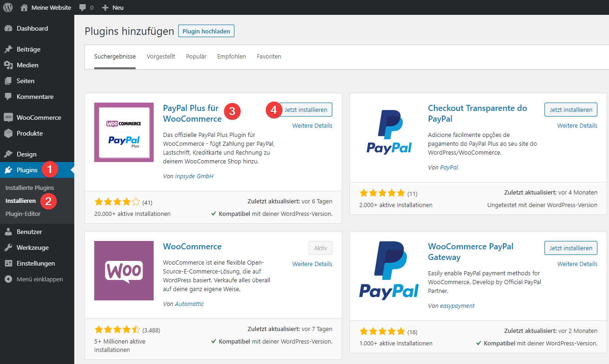Open author link Automattic
The image size is (609, 364).
click(x=189, y=304)
